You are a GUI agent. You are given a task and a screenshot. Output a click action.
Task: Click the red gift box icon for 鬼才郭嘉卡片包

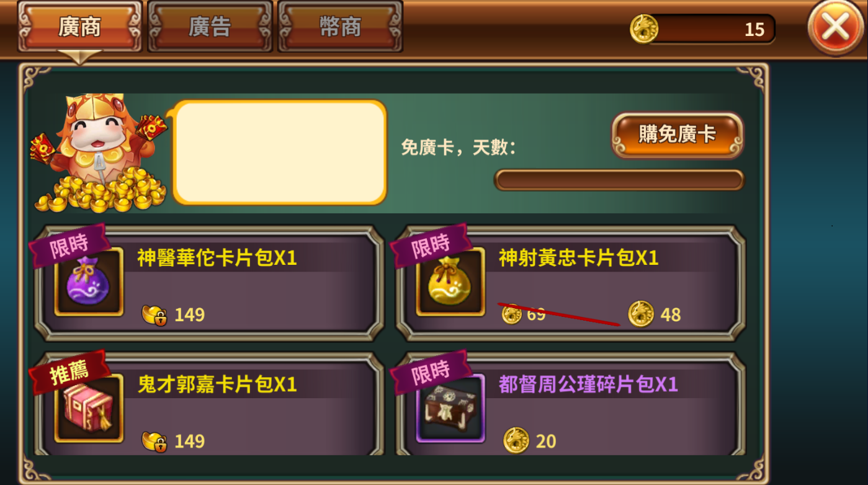pyautogui.click(x=89, y=407)
